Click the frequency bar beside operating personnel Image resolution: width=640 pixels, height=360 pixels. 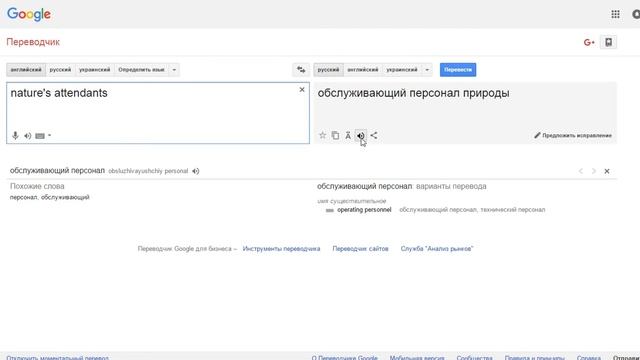330,210
